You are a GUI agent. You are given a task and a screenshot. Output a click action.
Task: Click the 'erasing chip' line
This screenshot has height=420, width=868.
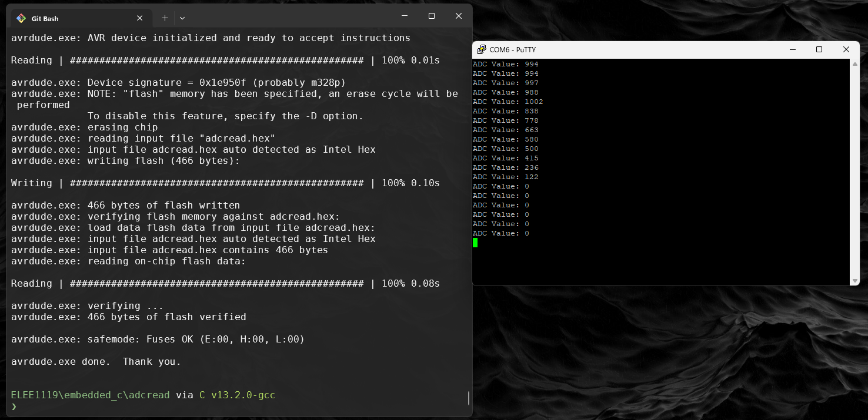tap(84, 127)
